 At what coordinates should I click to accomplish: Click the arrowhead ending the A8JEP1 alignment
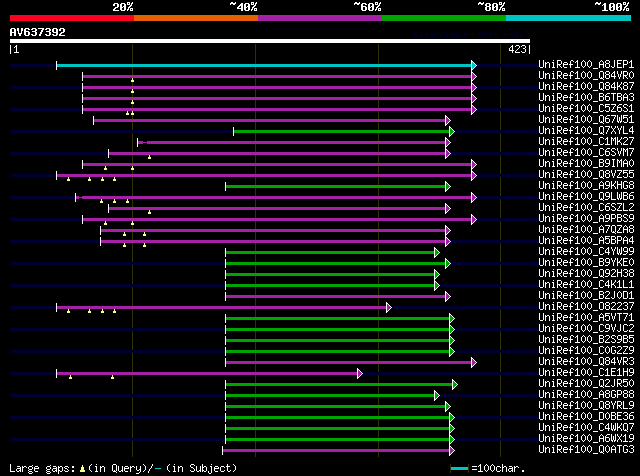[x=474, y=65]
